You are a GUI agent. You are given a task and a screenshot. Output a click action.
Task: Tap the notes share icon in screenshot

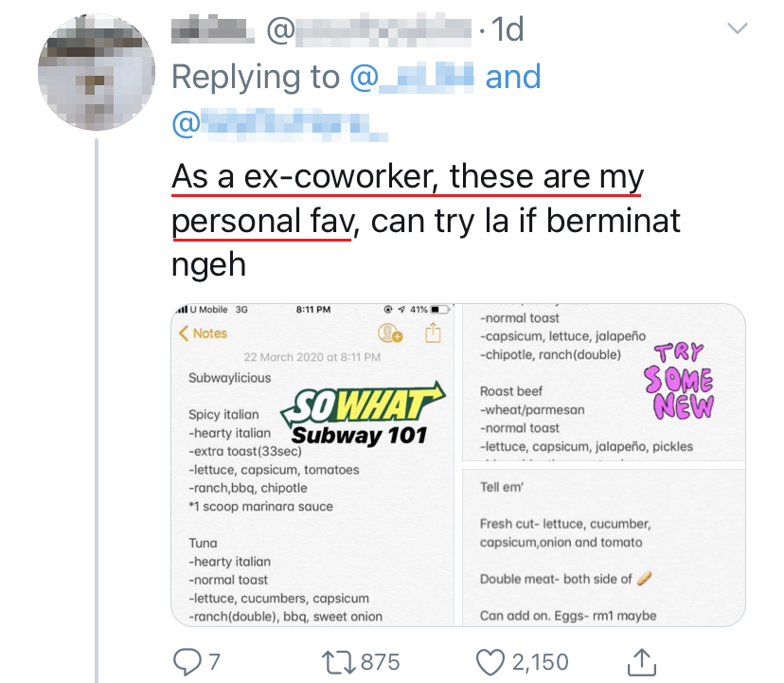click(x=433, y=333)
